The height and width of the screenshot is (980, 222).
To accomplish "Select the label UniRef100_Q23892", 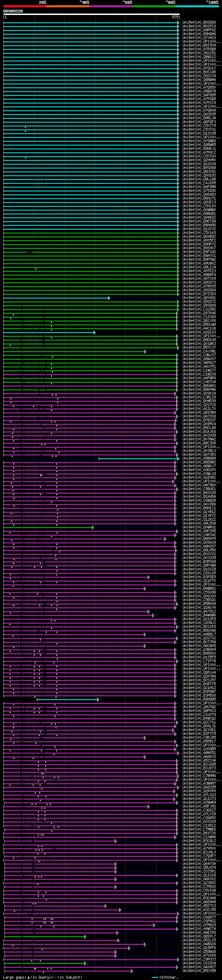I will point(199,883).
